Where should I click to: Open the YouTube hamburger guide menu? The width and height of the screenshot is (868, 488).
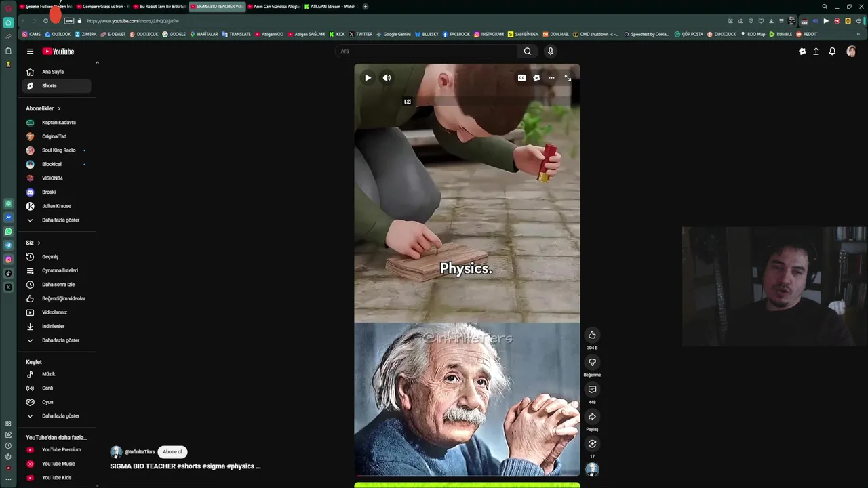[x=30, y=52]
